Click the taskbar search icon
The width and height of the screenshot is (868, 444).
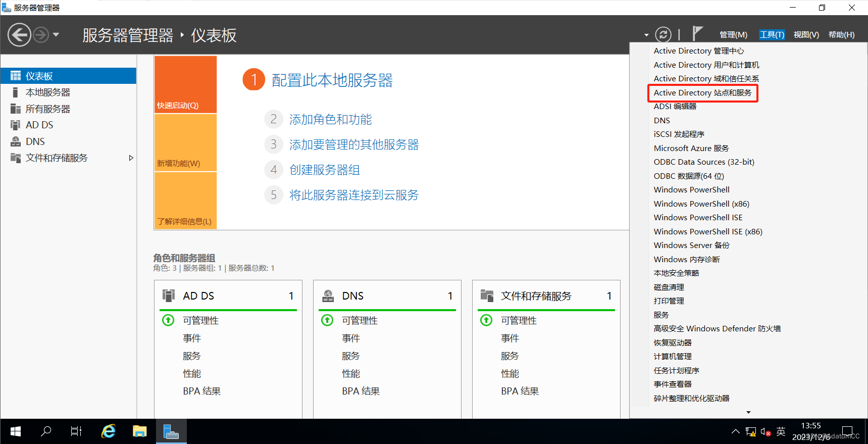pos(46,431)
